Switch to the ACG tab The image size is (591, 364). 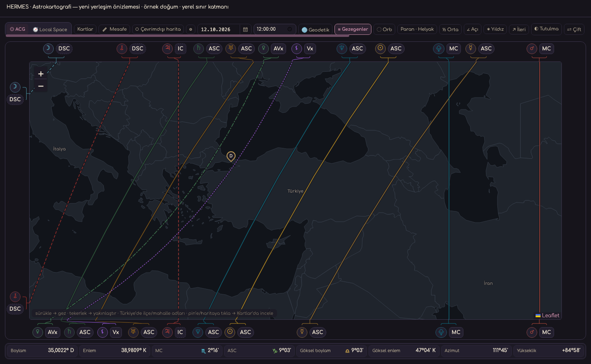pyautogui.click(x=18, y=30)
